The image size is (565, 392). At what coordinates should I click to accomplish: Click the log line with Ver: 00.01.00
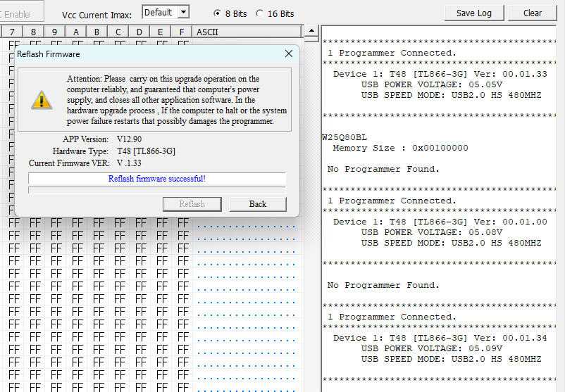click(x=440, y=222)
